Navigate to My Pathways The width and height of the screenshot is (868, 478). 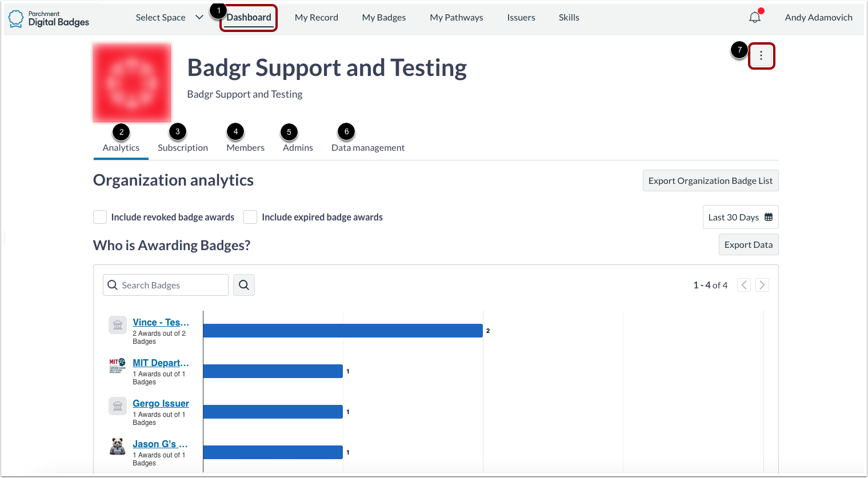(457, 18)
